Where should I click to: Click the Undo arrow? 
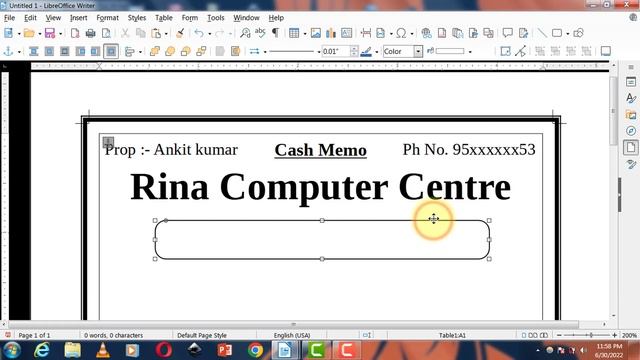coord(199,33)
